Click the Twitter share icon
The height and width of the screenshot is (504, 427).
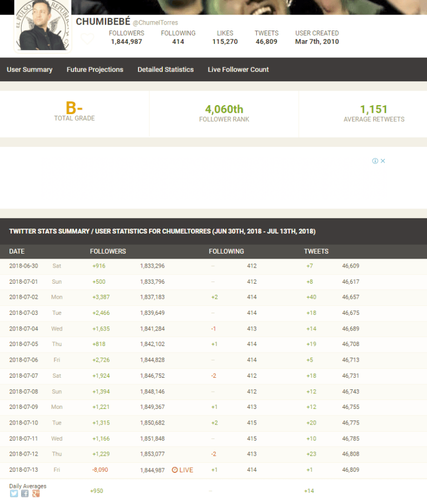pyautogui.click(x=14, y=493)
